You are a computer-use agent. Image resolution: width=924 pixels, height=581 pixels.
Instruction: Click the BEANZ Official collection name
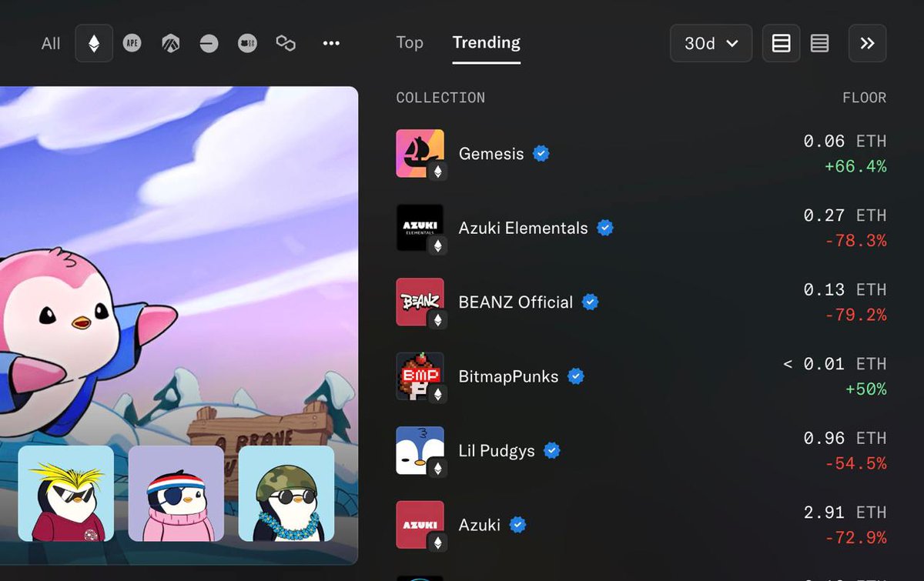(515, 302)
